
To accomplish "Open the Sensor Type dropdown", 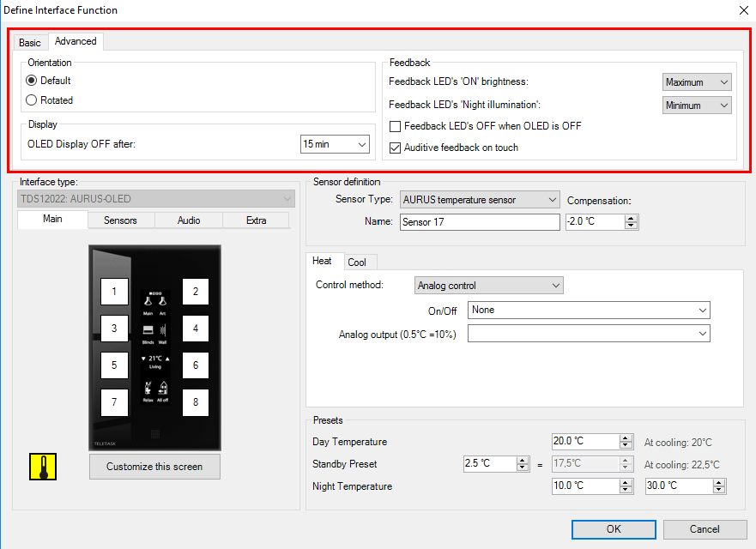I will click(479, 200).
